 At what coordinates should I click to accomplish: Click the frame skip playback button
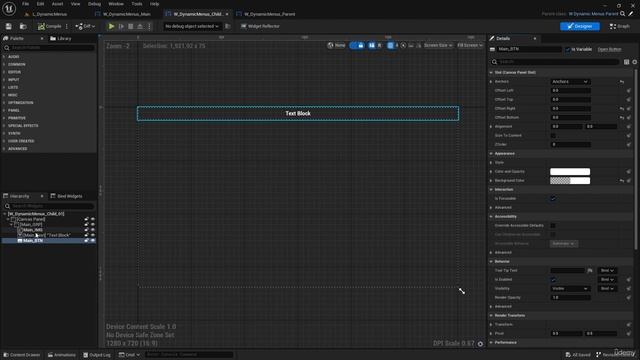(121, 27)
